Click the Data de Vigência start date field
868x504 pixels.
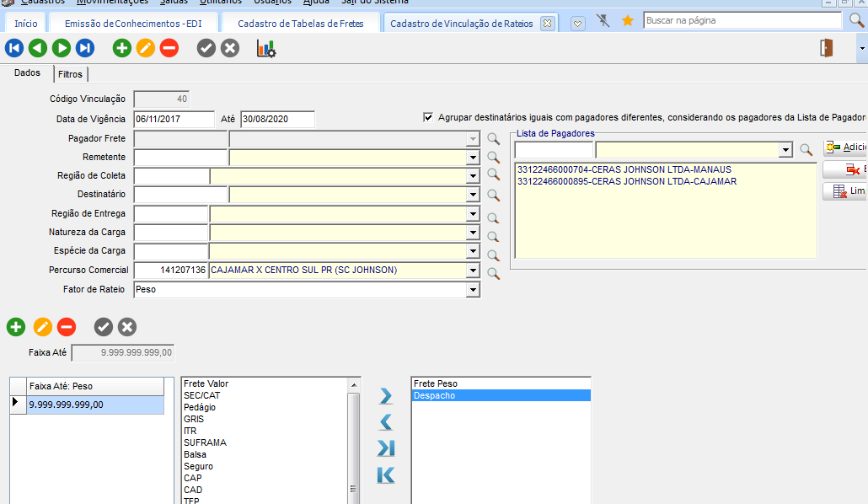174,120
